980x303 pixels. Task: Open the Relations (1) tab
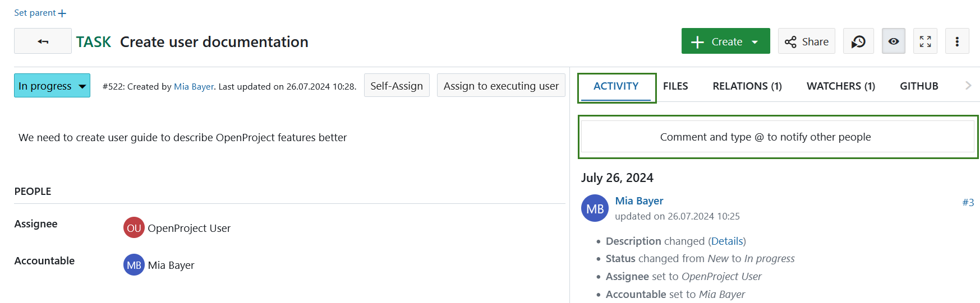click(747, 86)
